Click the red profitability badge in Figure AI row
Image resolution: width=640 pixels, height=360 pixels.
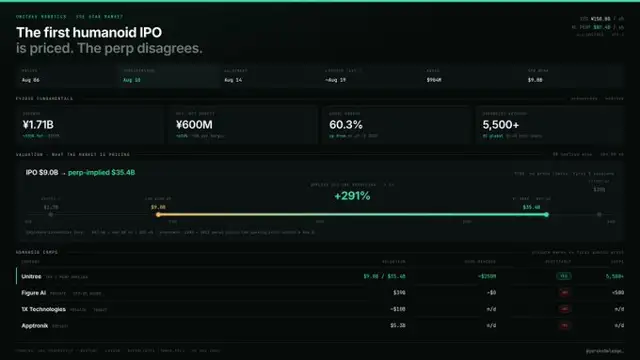tap(565, 293)
